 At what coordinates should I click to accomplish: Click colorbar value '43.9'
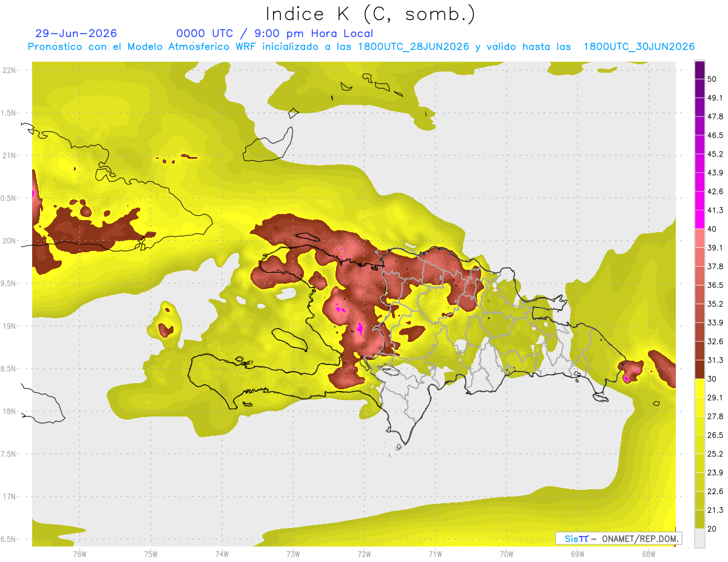pyautogui.click(x=716, y=173)
